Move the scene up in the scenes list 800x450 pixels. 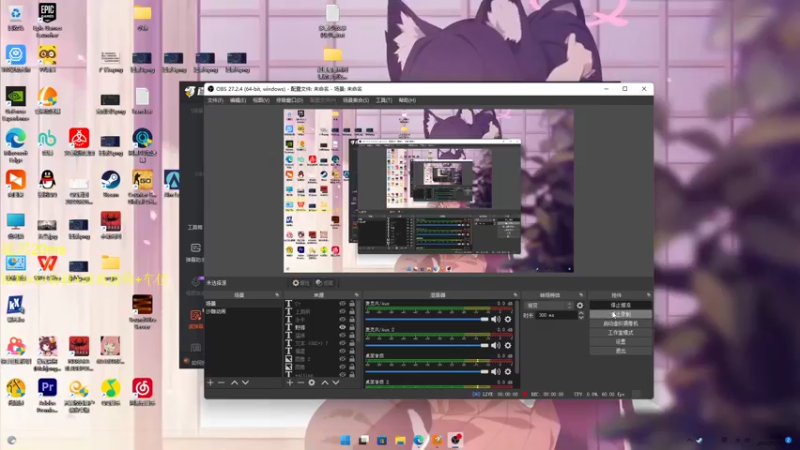coord(234,382)
